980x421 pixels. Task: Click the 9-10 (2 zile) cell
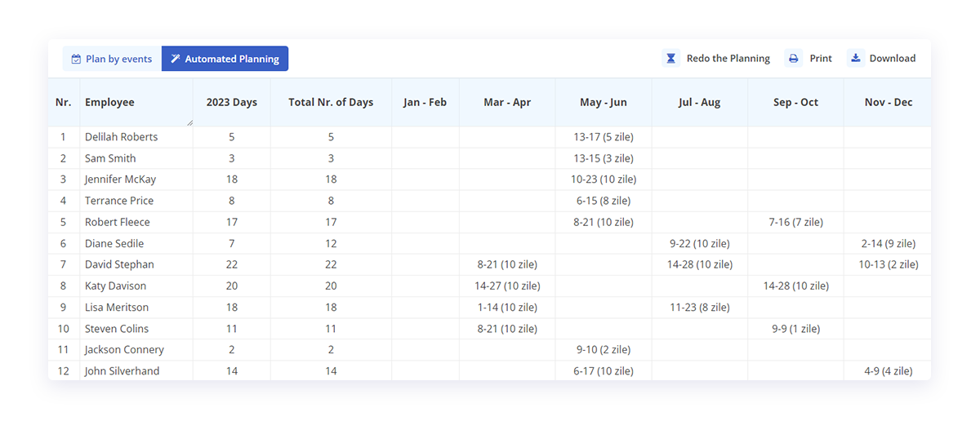tap(604, 349)
